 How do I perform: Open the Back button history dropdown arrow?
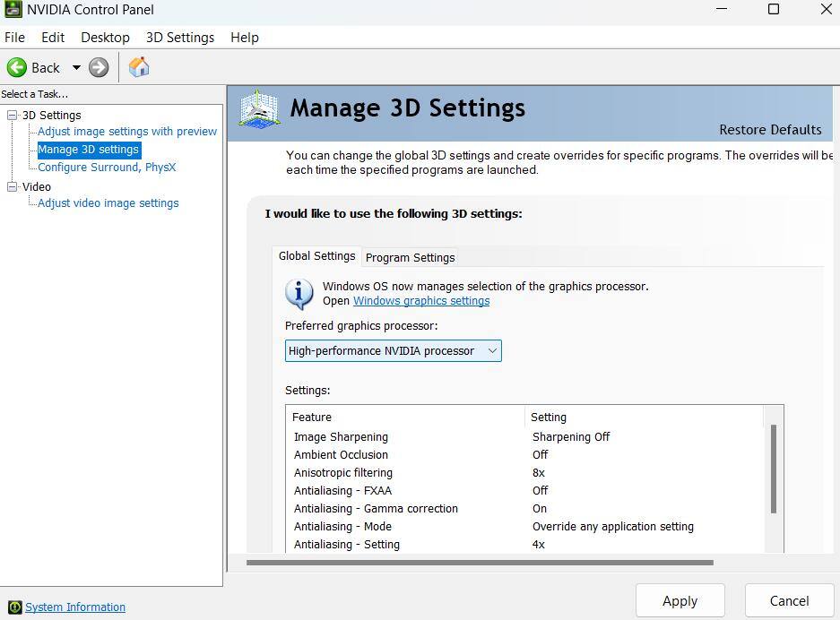(76, 67)
